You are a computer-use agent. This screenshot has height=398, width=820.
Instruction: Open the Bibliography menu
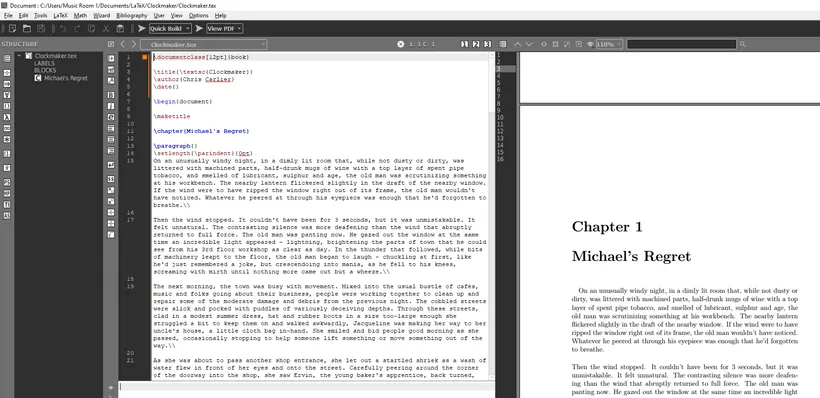[x=132, y=16]
